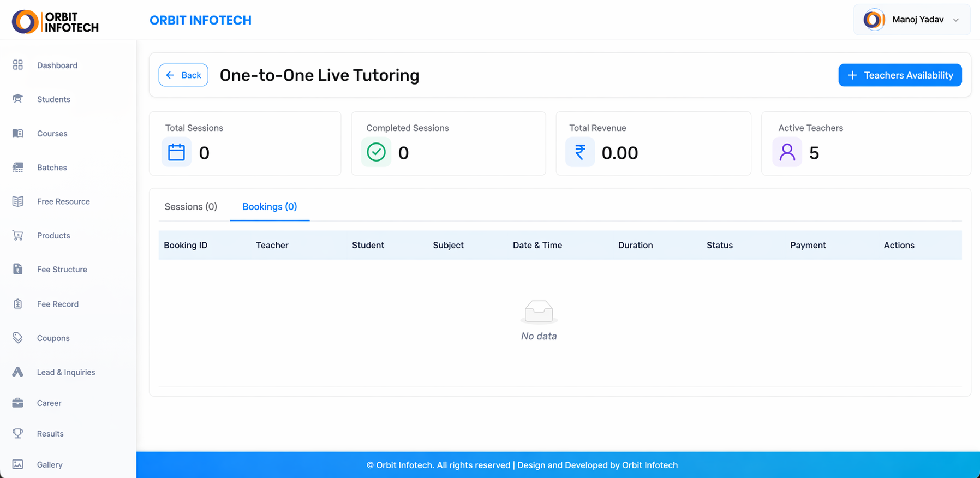Click the Total Sessions calendar icon
Screen dimensions: 980x478
point(176,152)
